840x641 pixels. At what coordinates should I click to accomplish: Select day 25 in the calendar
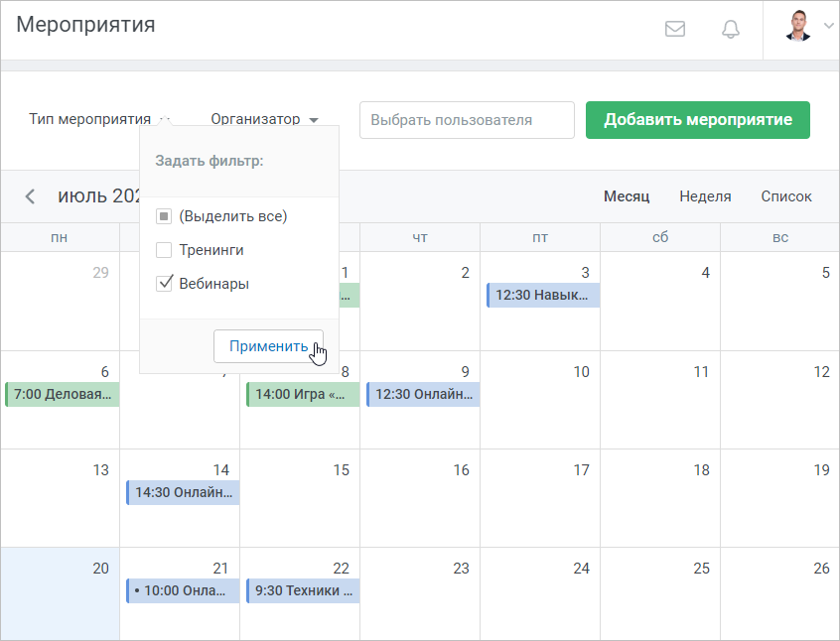point(660,594)
